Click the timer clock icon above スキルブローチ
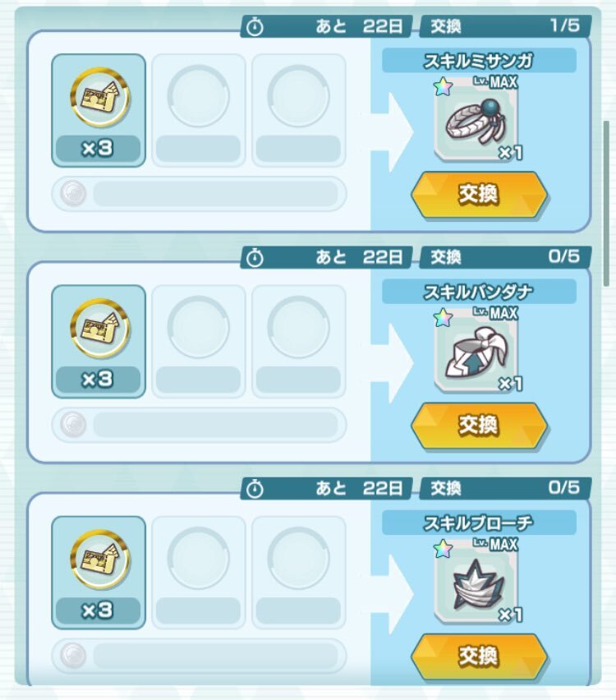This screenshot has height=700, width=616. pyautogui.click(x=255, y=490)
